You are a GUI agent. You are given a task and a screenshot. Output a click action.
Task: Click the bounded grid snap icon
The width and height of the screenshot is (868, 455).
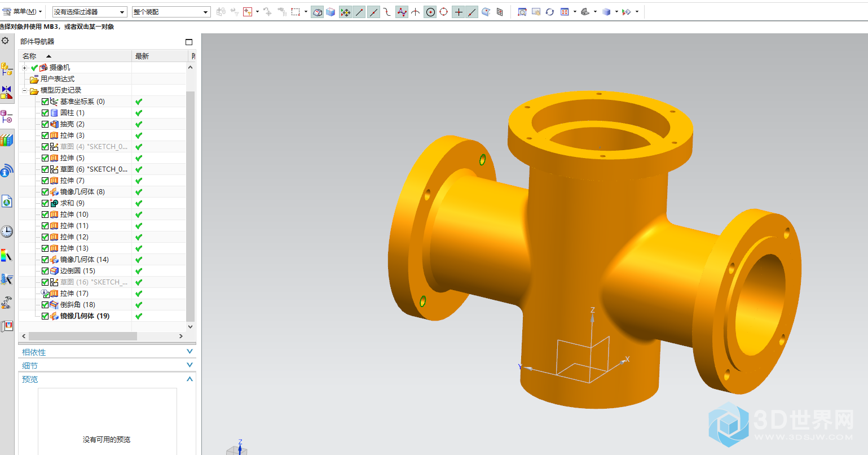pos(500,11)
